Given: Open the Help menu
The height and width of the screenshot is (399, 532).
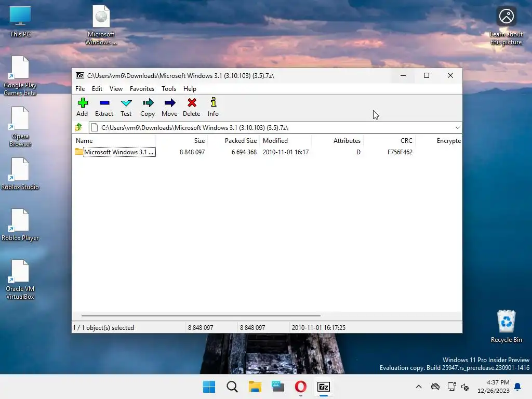Looking at the screenshot, I should pos(190,89).
